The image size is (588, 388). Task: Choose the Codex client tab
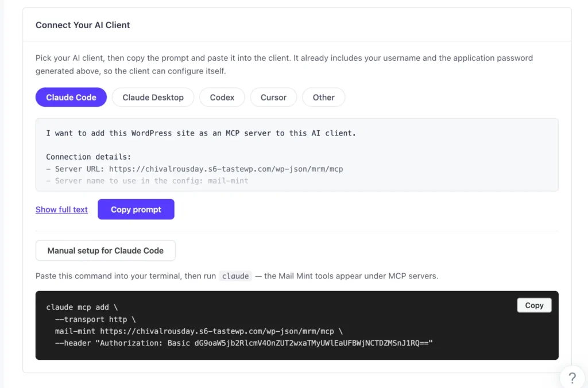pyautogui.click(x=222, y=97)
